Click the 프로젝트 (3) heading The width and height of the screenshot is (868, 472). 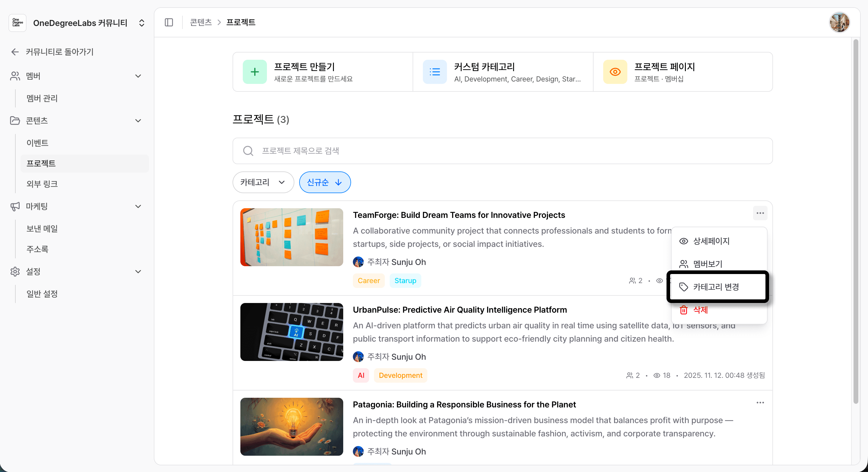pos(261,119)
